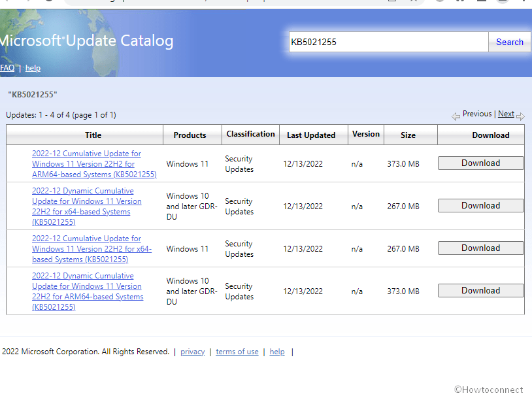Open the help link in the footer
Image resolution: width=532 pixels, height=400 pixels.
coord(277,352)
